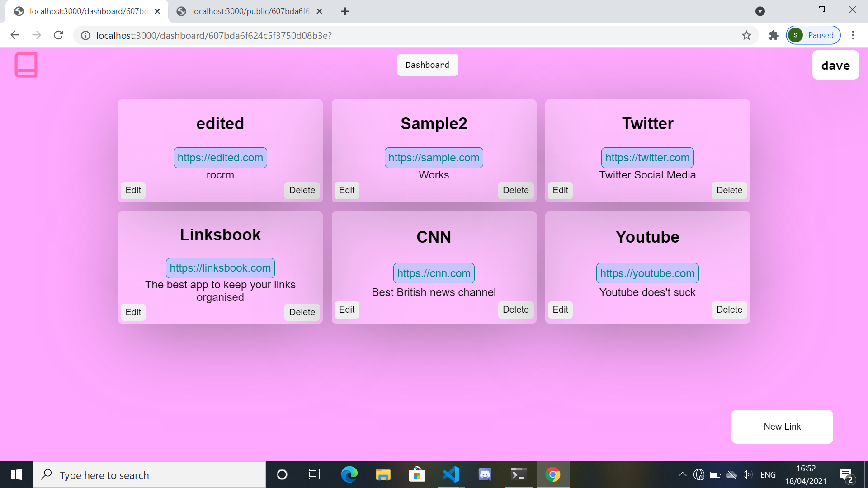The height and width of the screenshot is (488, 868).
Task: Click the New Link button
Action: [x=782, y=427]
